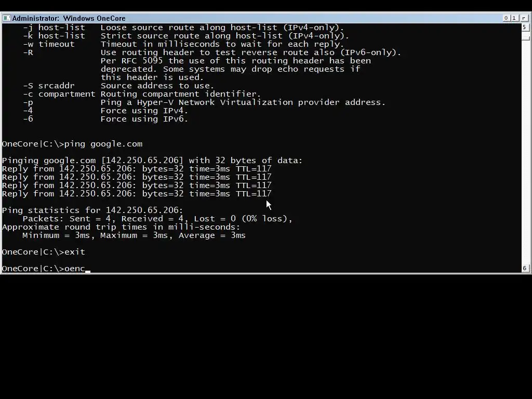Click the '-j host-list' option line

(183, 28)
